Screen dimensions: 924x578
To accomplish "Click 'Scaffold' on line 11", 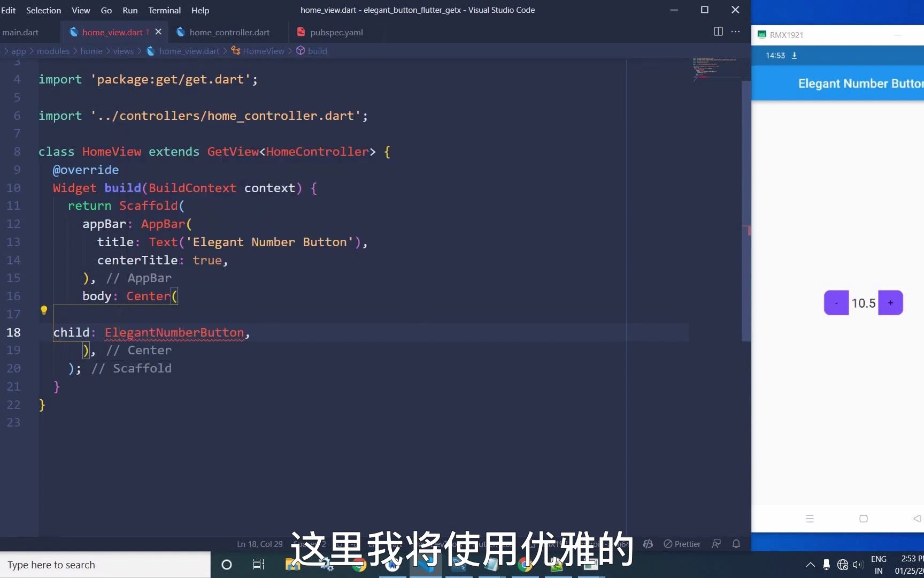I will tap(148, 206).
